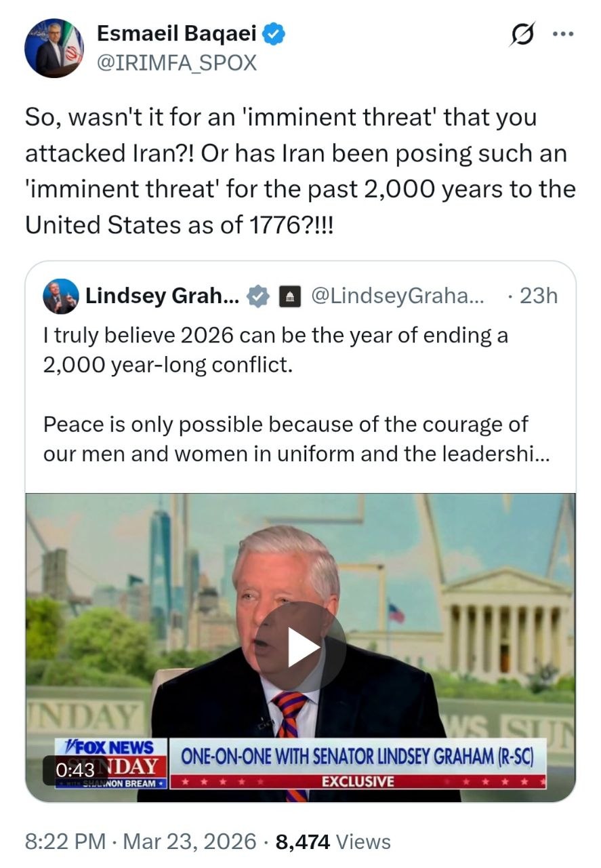Open the three-dot more options menu
The image size is (601, 868).
562,35
